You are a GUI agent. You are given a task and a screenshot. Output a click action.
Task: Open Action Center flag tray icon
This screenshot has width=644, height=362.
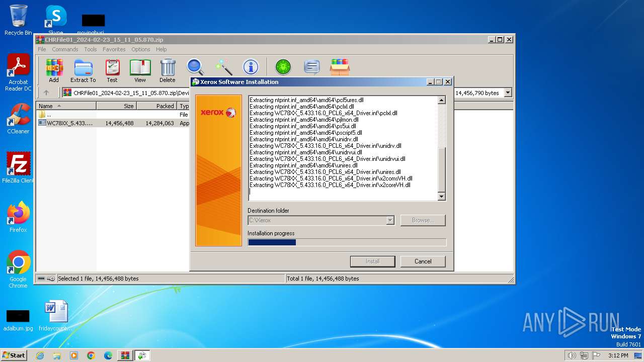[x=596, y=355]
